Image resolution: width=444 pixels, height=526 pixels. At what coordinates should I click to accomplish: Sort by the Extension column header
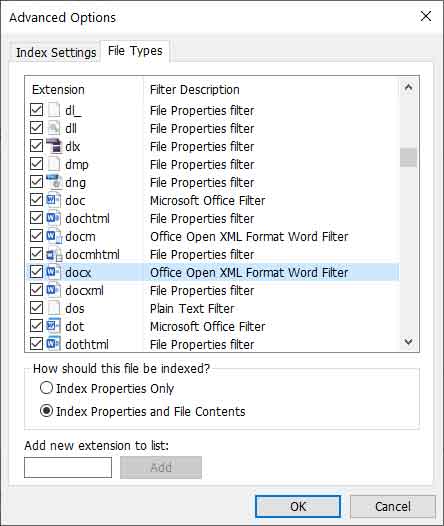(84, 90)
